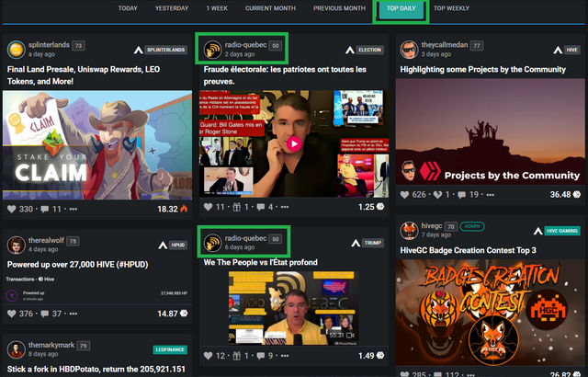This screenshot has height=377, width=588.
Task: Click the broken heart downvote icon on theycallmedan post
Action: point(437,195)
